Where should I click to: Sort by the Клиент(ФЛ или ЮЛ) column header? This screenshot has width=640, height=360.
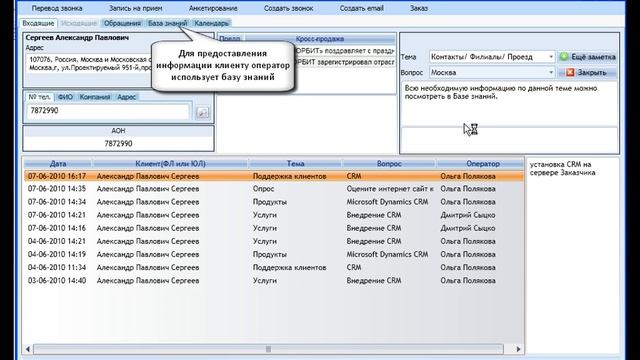[170, 164]
